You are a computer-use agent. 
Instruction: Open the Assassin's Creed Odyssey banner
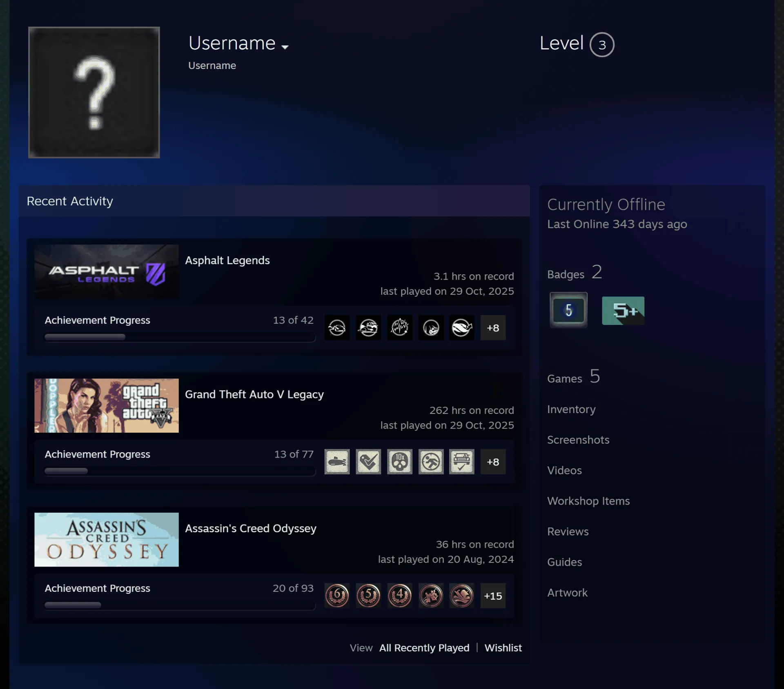coord(106,540)
